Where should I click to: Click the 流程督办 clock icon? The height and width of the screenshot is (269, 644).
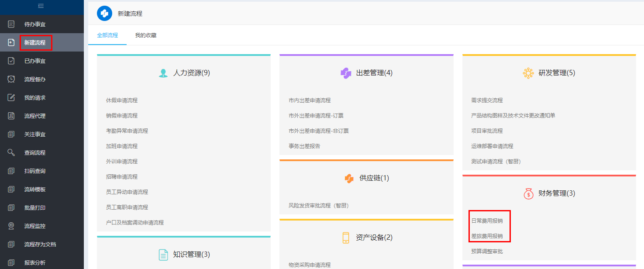[11, 79]
